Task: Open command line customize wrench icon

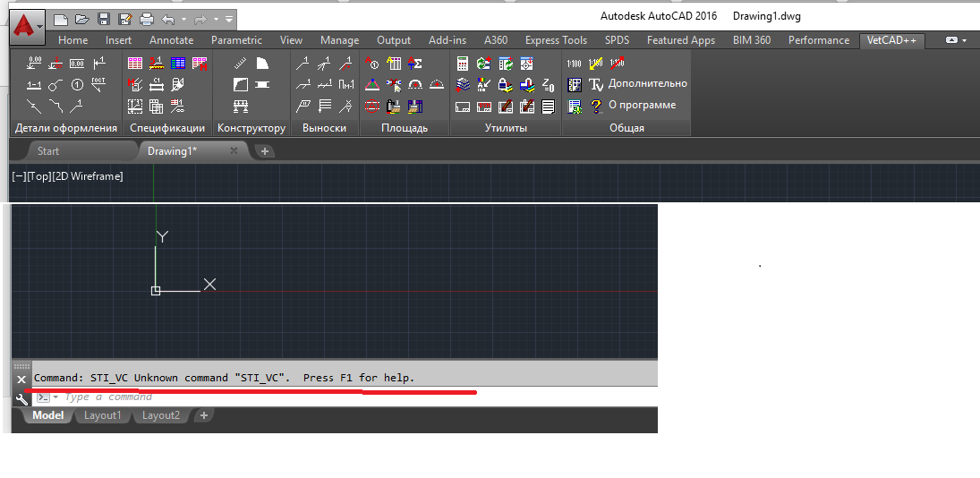Action: (21, 398)
